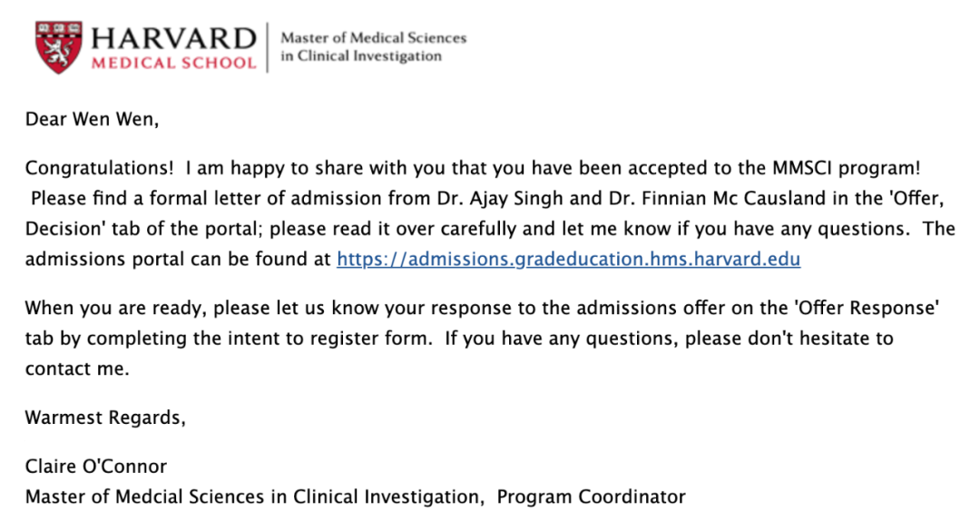Click the HARVARD wordmark in header
This screenshot has width=980, height=532.
point(172,39)
